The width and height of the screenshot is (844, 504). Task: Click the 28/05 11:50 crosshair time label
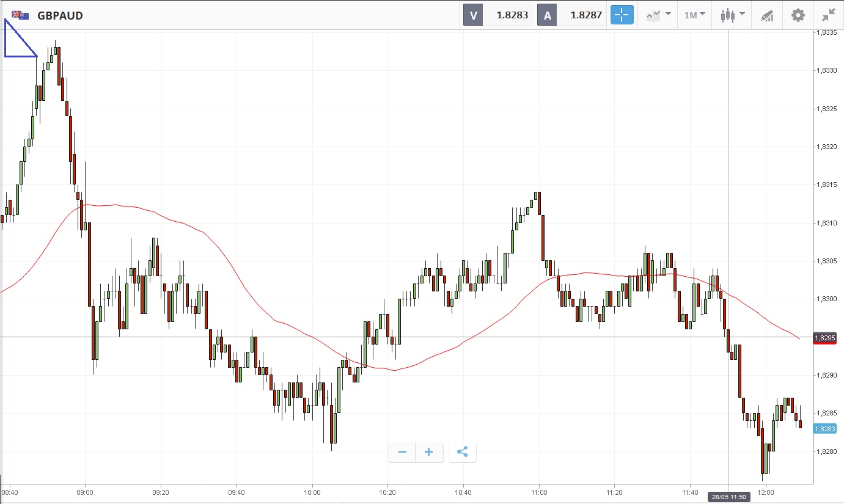(x=728, y=497)
